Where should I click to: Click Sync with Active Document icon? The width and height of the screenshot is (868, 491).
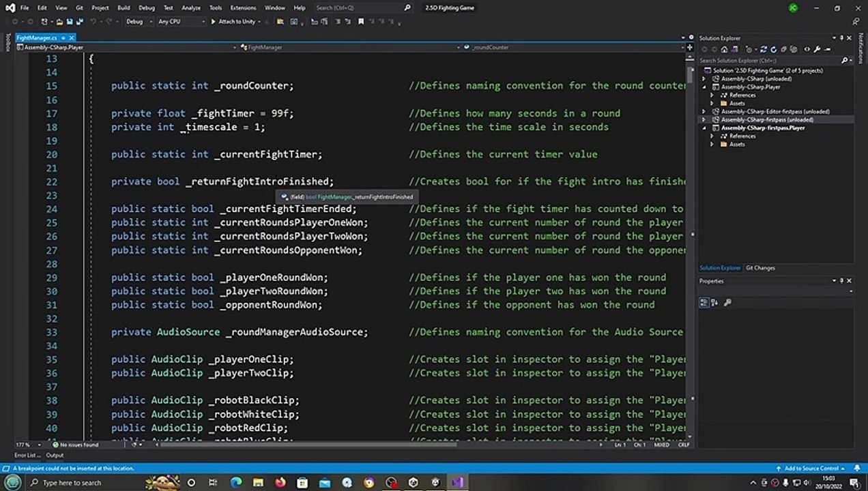764,49
